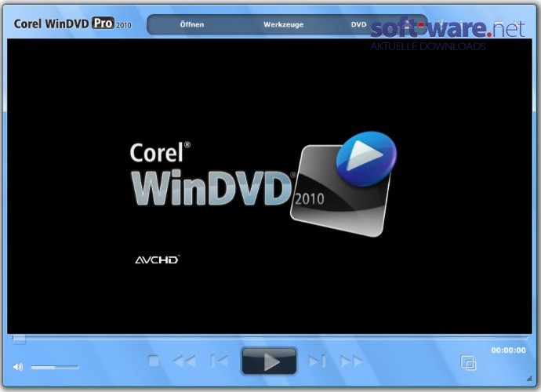Click the elapsed time display 00:00:00
Image resolution: width=541 pixels, height=392 pixels.
point(508,350)
